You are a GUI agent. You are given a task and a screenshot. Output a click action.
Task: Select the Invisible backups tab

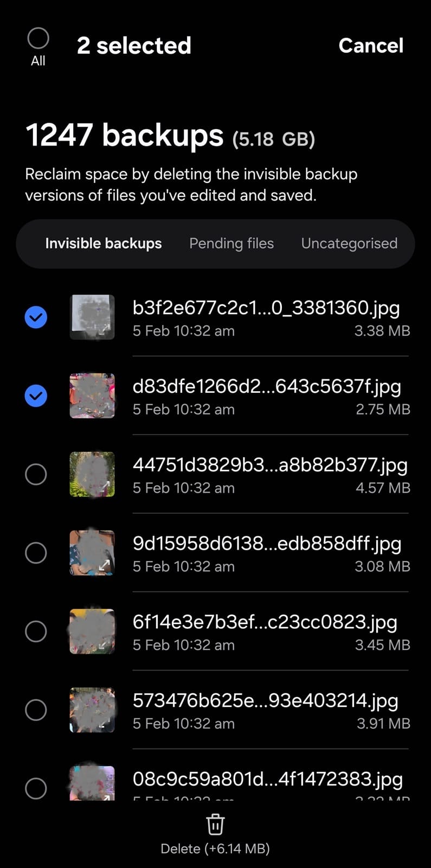point(104,244)
